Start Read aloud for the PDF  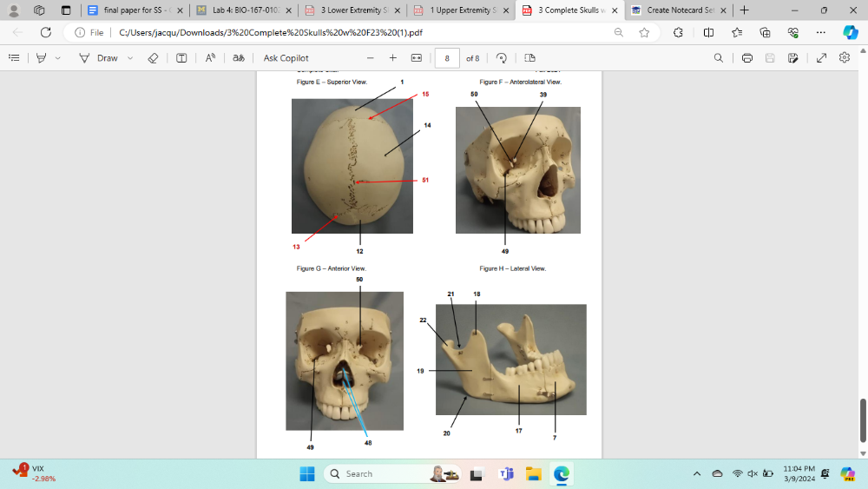tap(210, 58)
